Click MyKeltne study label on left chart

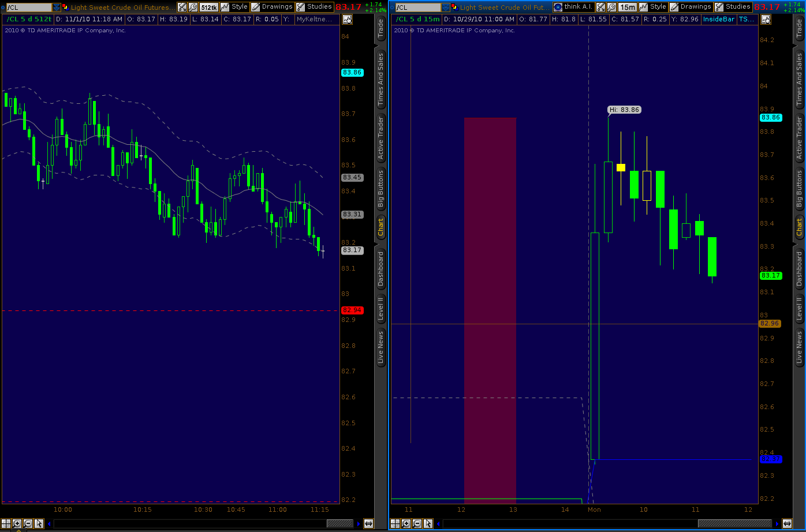click(x=315, y=19)
